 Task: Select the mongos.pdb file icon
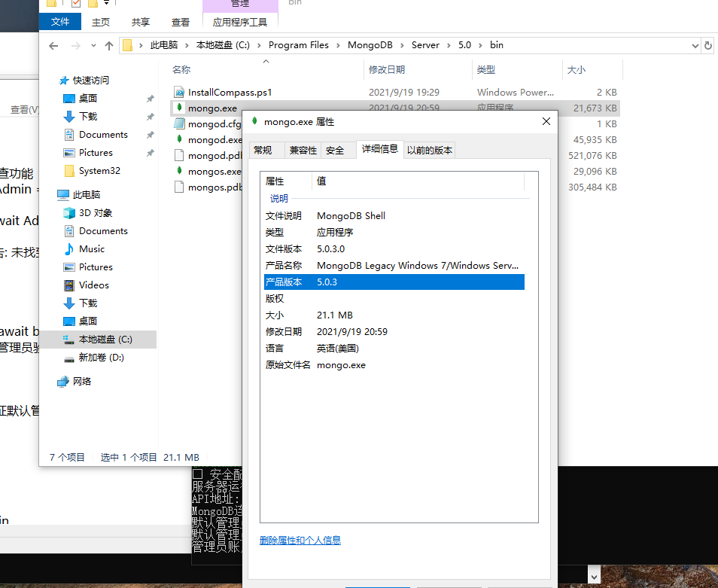tap(179, 187)
